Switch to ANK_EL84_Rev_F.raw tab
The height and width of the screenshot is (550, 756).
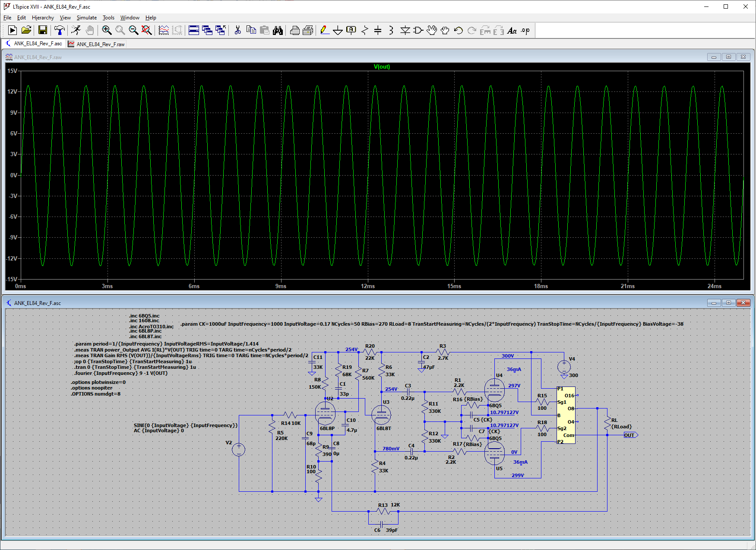[x=96, y=44]
